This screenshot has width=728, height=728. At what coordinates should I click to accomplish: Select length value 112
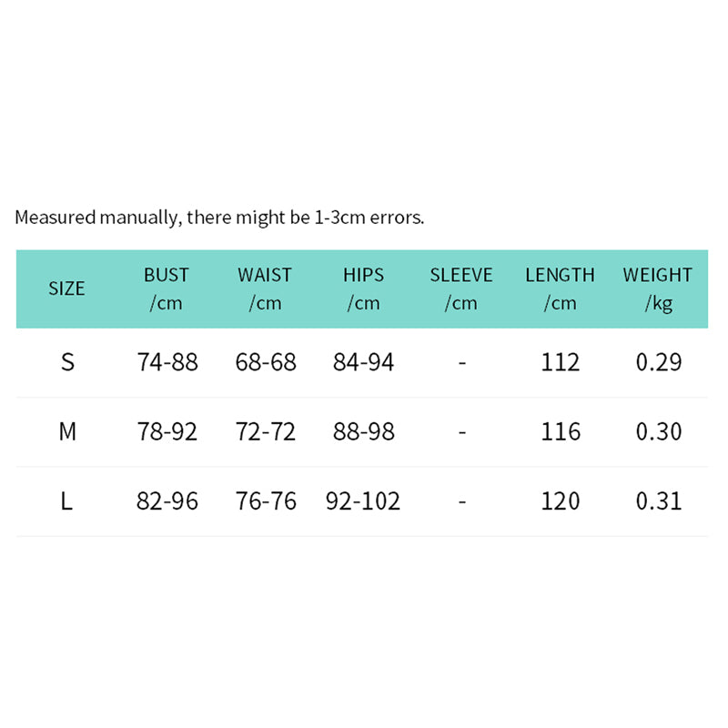click(560, 362)
